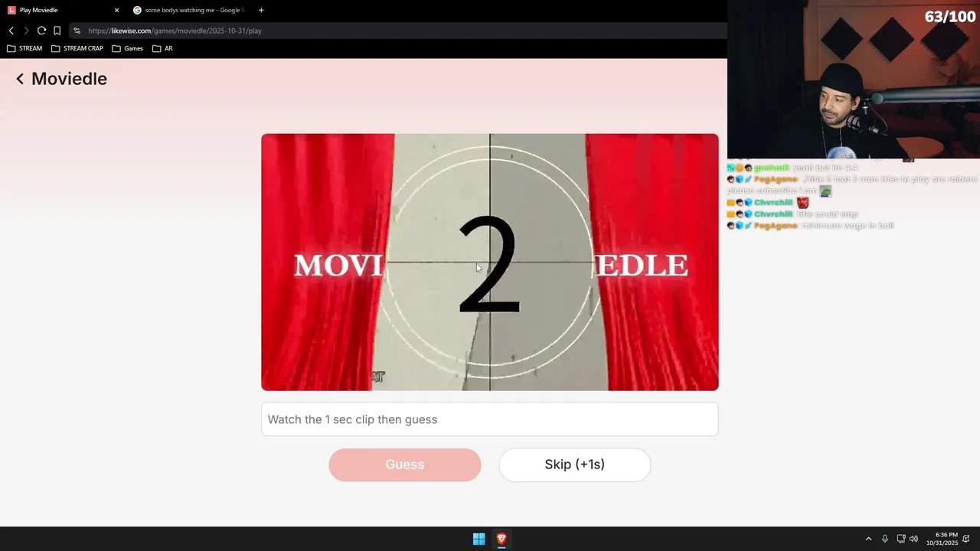Click the Moviedle page heading
This screenshot has width=980, height=551.
tap(69, 79)
